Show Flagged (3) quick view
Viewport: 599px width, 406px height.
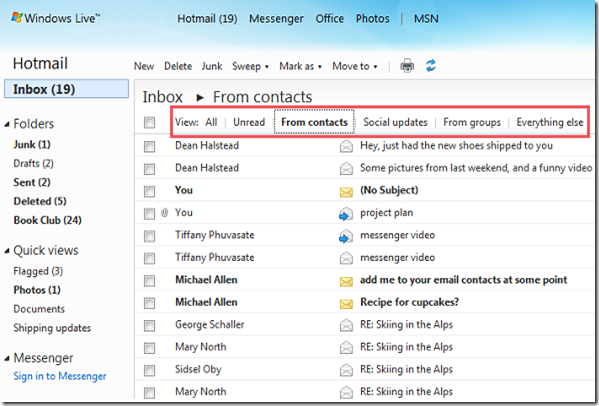38,271
